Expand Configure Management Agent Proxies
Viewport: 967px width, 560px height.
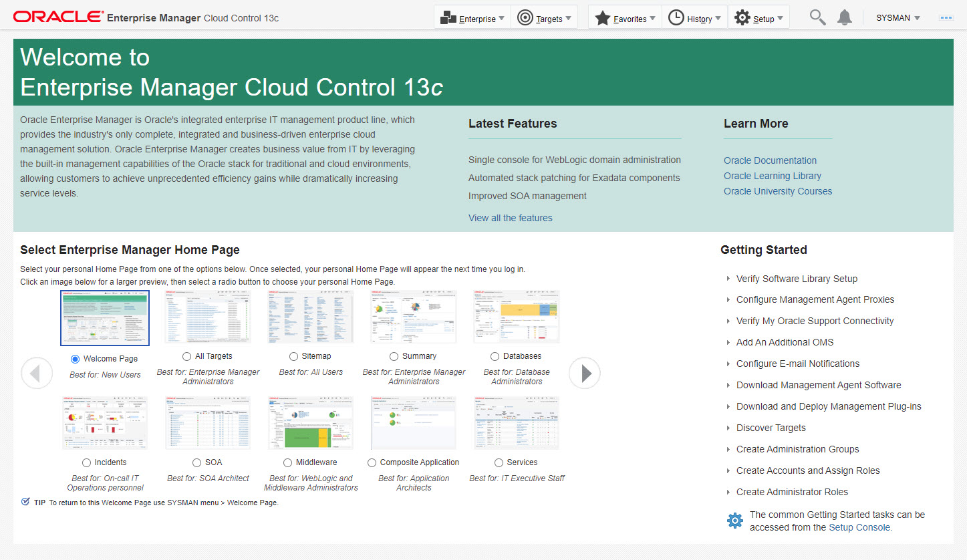(x=728, y=300)
